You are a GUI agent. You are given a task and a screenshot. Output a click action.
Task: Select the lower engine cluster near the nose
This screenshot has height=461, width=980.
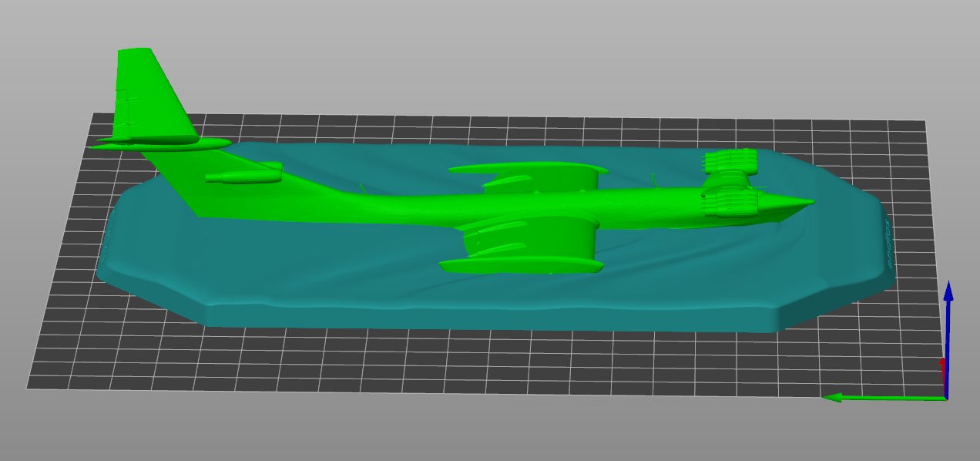point(730,202)
